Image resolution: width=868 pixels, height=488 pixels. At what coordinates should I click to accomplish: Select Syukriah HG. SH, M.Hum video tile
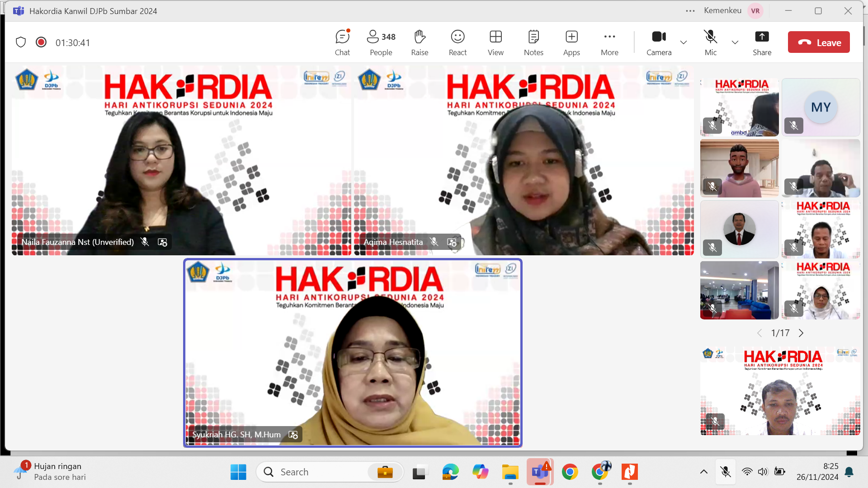tap(353, 353)
